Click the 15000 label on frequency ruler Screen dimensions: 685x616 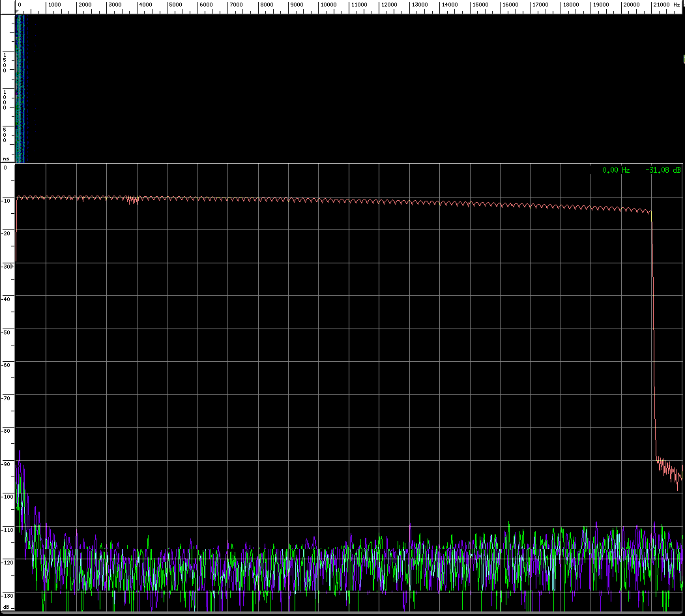click(x=480, y=5)
